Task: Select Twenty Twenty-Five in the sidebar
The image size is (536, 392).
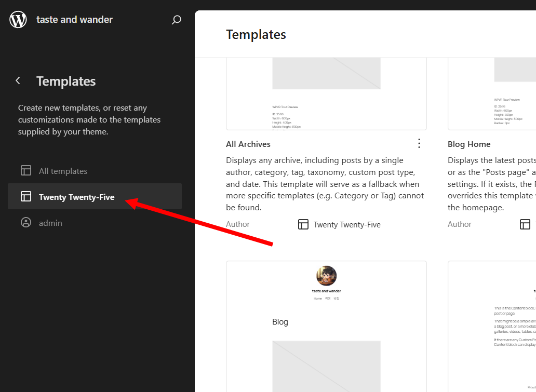Action: [x=95, y=196]
